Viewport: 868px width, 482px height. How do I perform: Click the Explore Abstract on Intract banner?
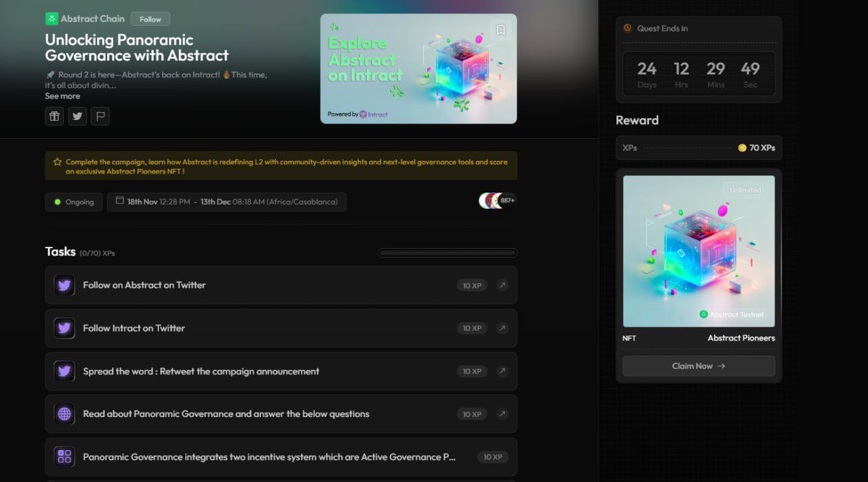click(418, 68)
